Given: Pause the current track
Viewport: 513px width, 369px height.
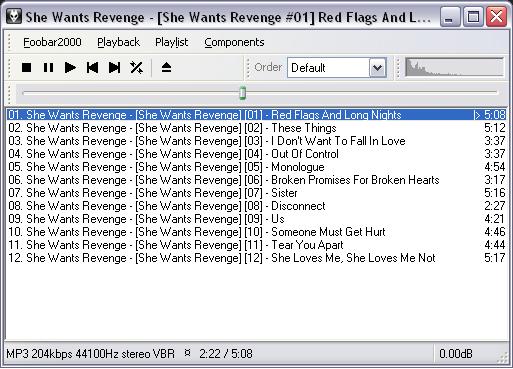Looking at the screenshot, I should (48, 68).
